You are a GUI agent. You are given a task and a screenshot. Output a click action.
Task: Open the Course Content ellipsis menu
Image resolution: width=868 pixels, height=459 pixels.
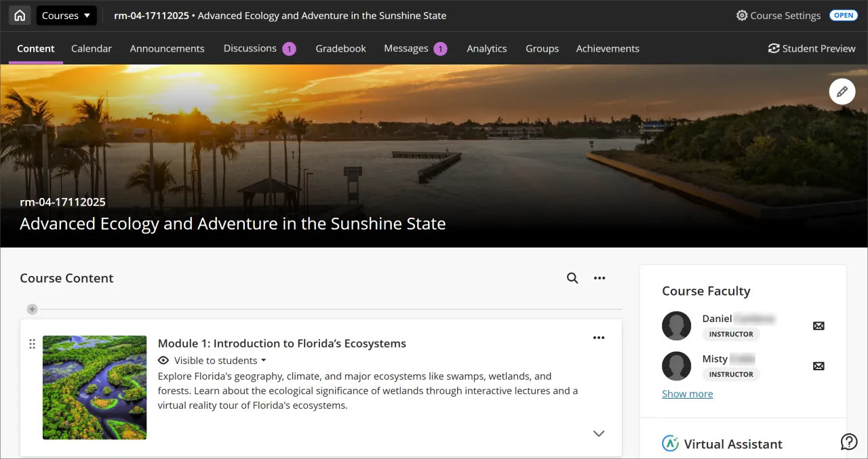[x=599, y=278]
